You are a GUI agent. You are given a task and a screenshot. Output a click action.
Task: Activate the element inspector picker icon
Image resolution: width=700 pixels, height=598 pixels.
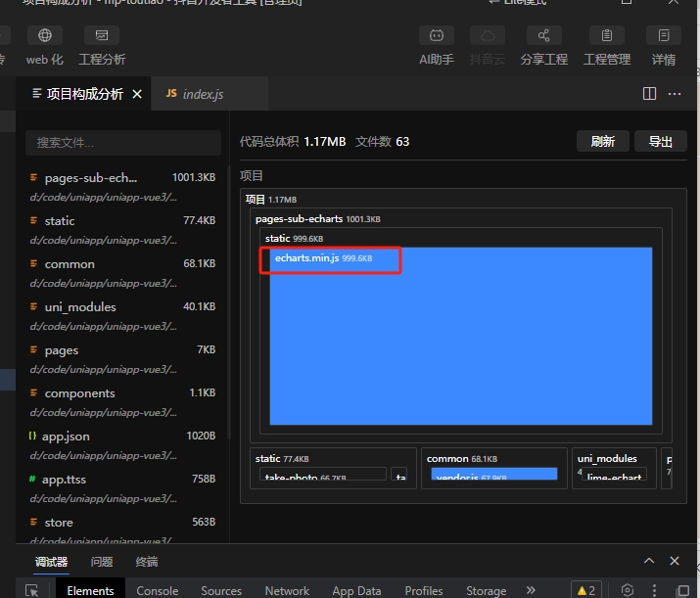coord(32,590)
